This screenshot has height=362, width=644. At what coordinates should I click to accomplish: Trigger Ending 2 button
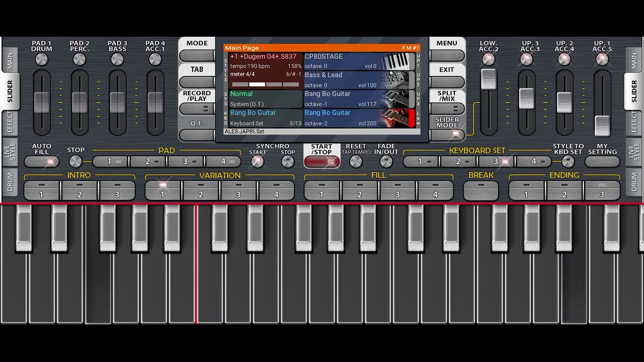pos(565,191)
